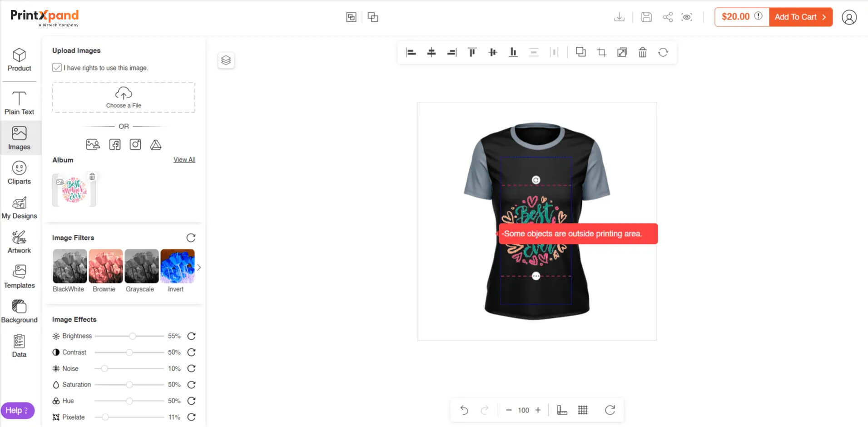The height and width of the screenshot is (427, 868).
Task: Switch to the Templates tab
Action: [19, 277]
